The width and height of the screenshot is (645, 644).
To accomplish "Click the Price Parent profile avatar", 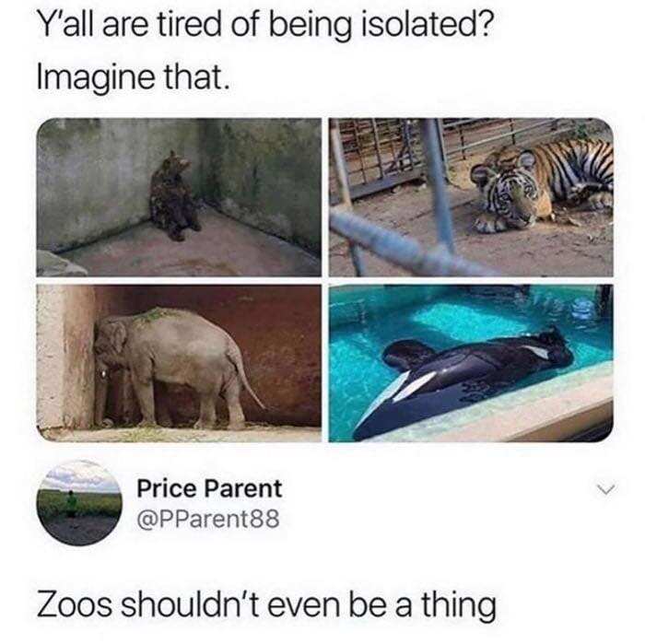I will coord(79,503).
